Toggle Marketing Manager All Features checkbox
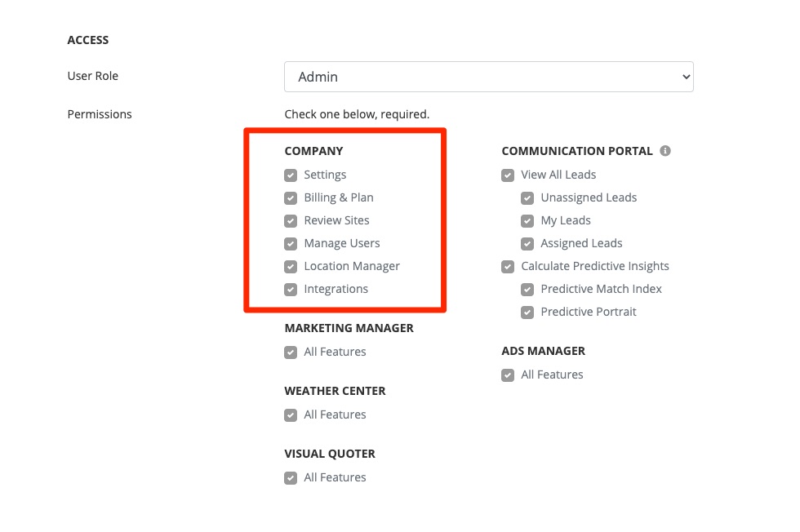 point(291,352)
